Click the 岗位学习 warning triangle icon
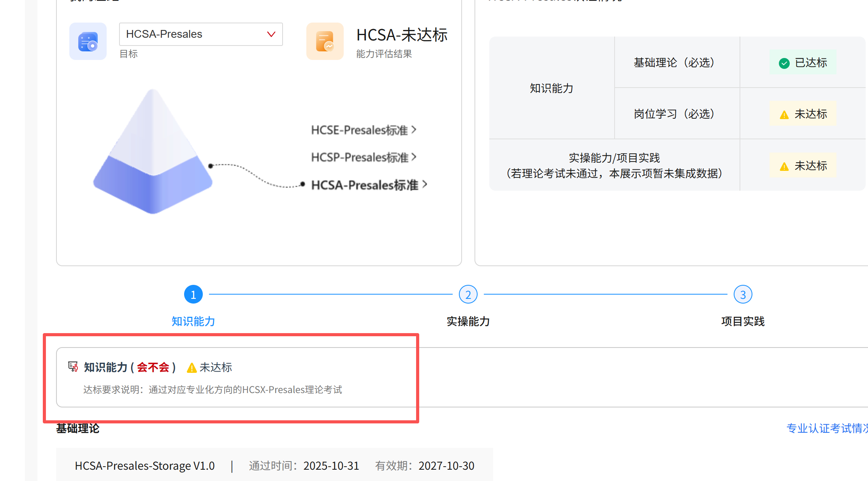868x481 pixels. click(784, 115)
